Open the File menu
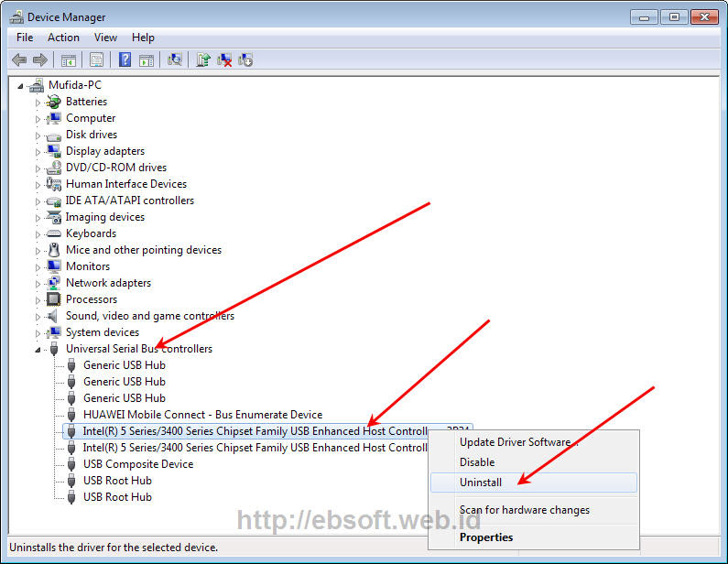The height and width of the screenshot is (564, 728). point(25,38)
